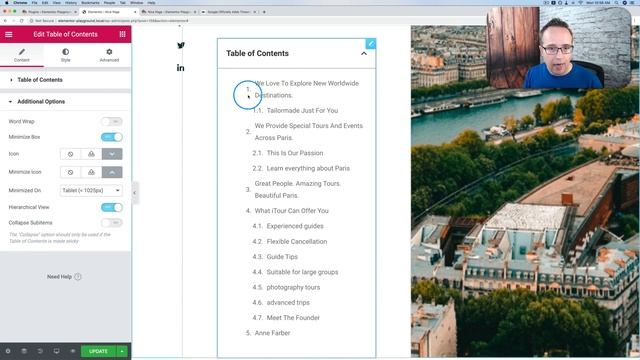
Task: Switch to the Advanced tab
Action: tap(109, 55)
